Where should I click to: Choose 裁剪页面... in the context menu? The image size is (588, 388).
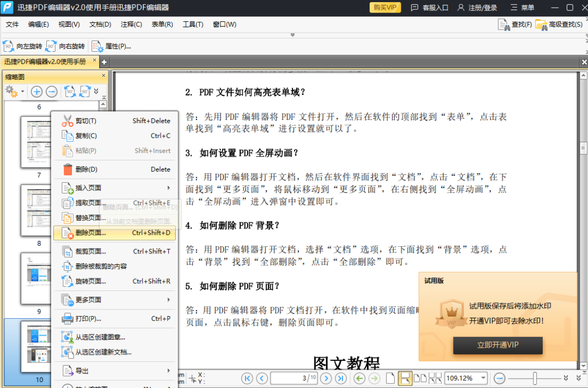115,251
